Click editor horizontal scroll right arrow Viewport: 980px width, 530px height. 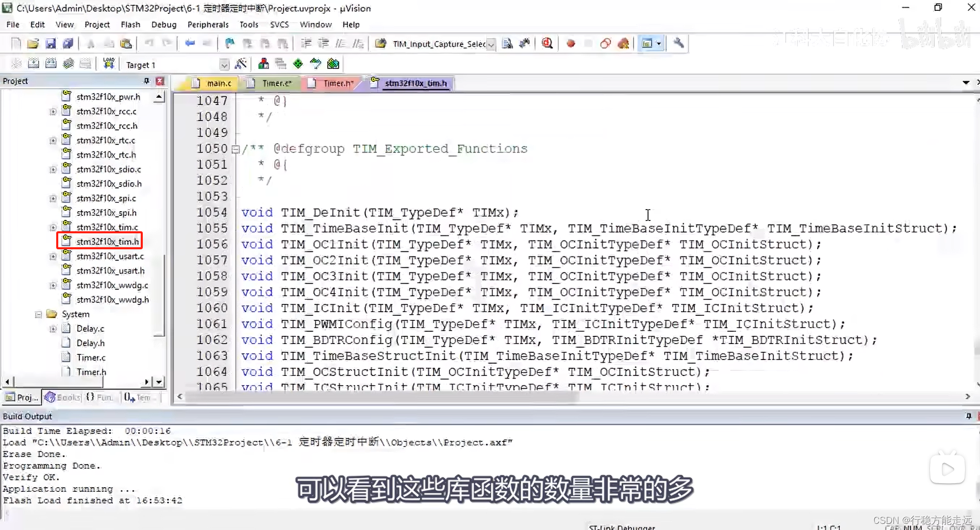click(968, 396)
